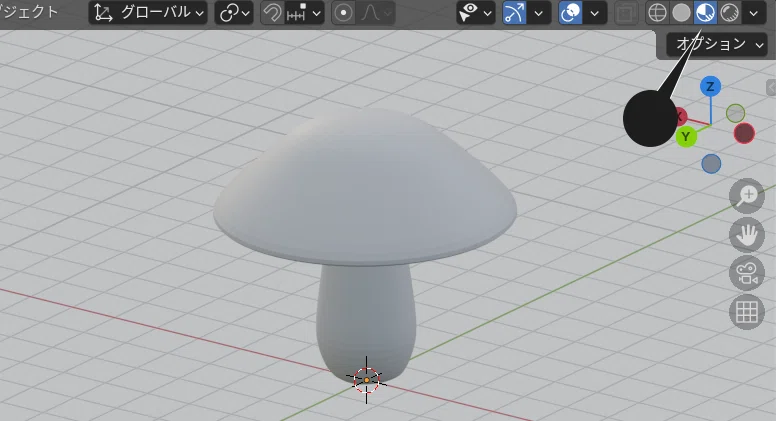This screenshot has width=776, height=421.
Task: Select the mushroom stem object
Action: coord(366,317)
